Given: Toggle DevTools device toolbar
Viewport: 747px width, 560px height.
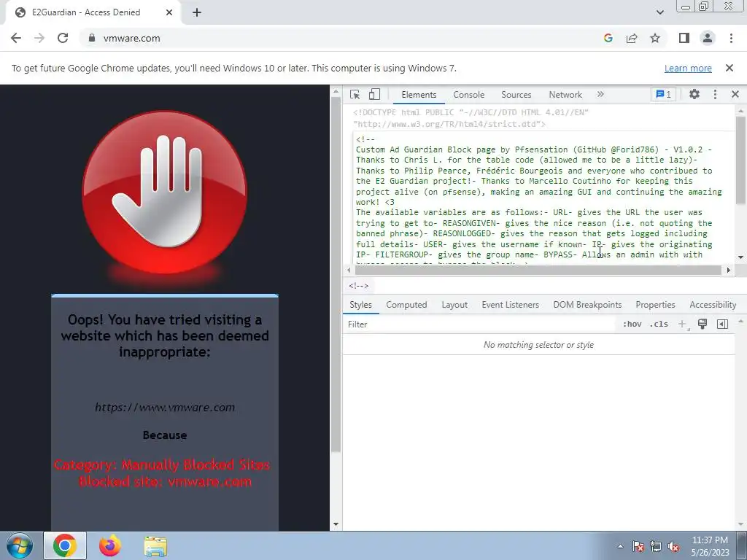Looking at the screenshot, I should (374, 94).
